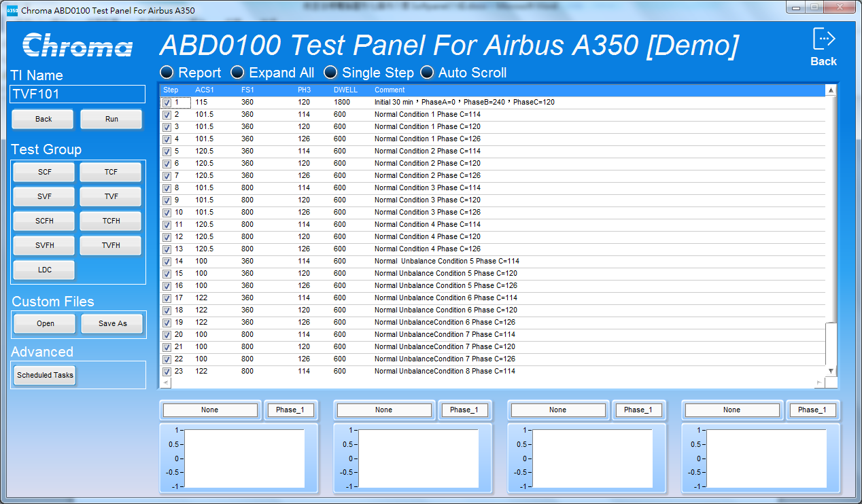The image size is (862, 504).
Task: Select the SVF test group
Action: (44, 196)
